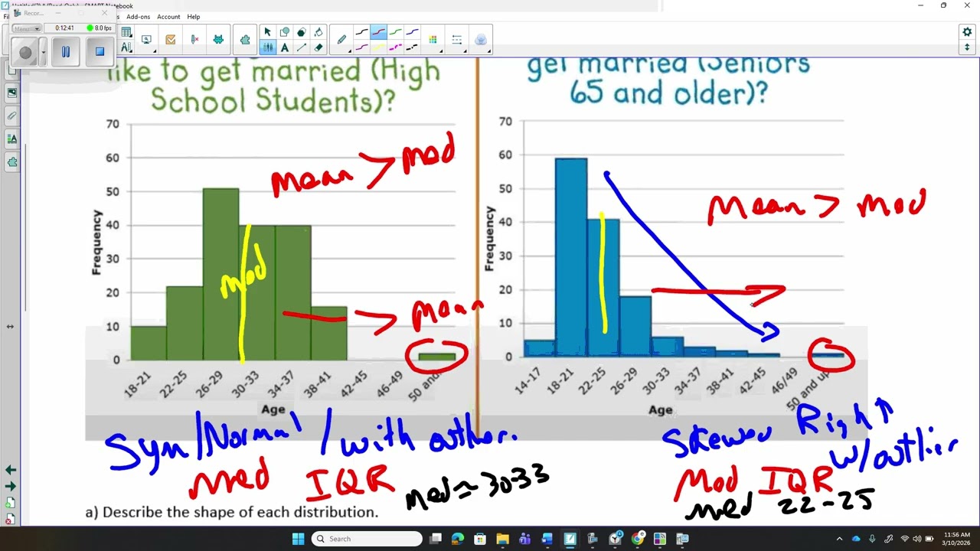Open the clock showing 11:56 AM
The width and height of the screenshot is (980, 551).
[956, 539]
